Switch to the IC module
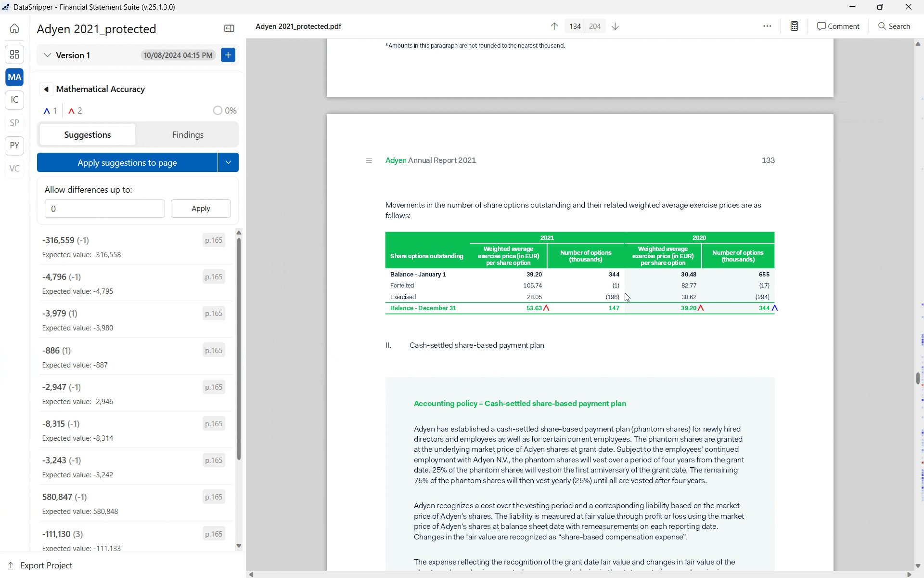 point(14,100)
